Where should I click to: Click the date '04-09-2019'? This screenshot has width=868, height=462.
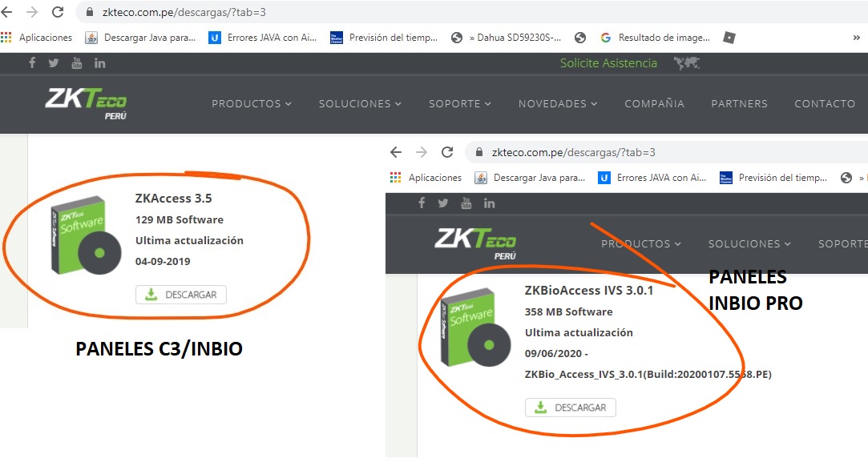(163, 261)
